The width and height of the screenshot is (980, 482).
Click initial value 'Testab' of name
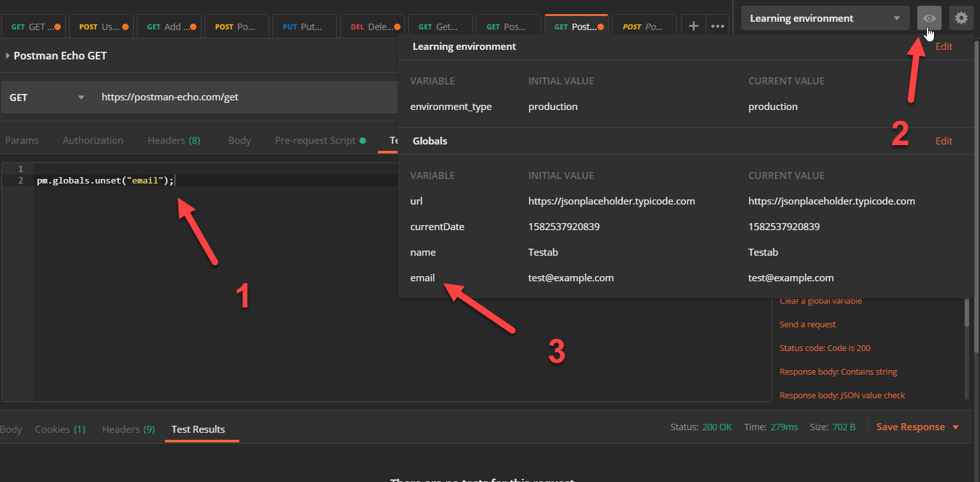tap(543, 252)
